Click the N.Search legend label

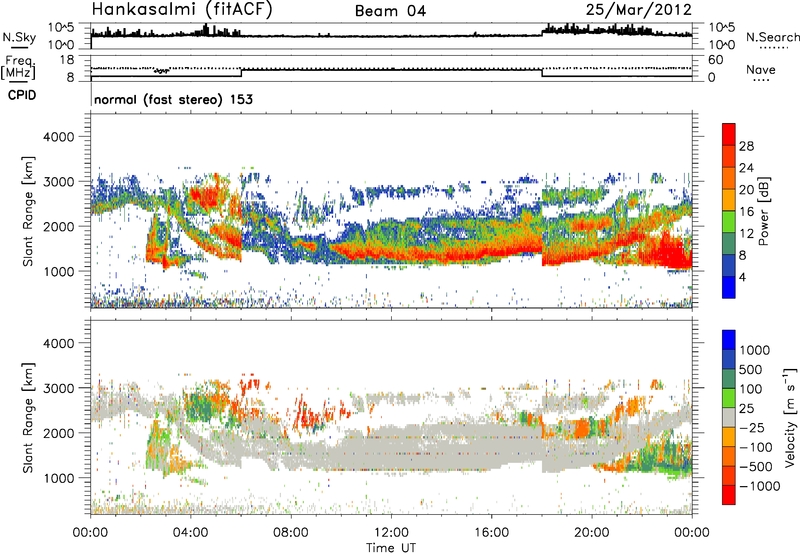(772, 37)
